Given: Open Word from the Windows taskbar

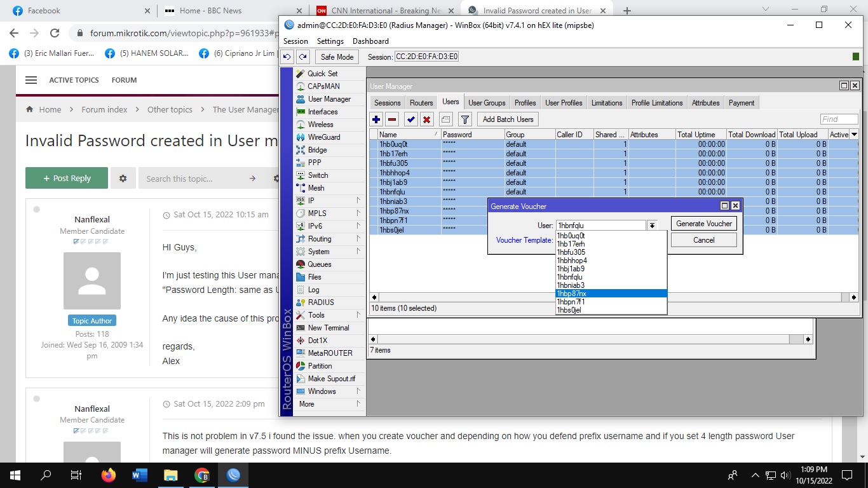Looking at the screenshot, I should [140, 475].
